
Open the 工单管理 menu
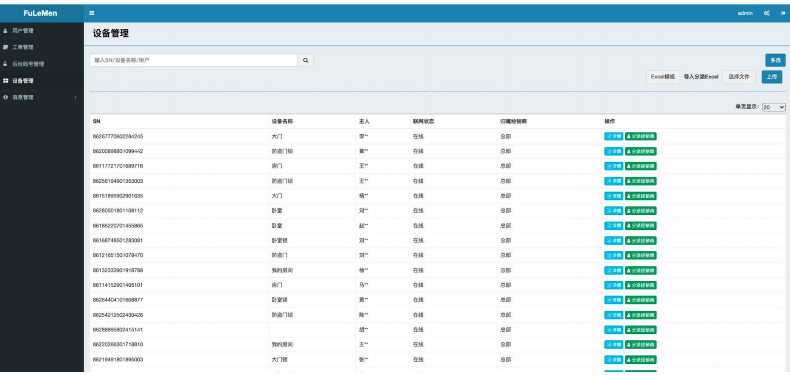(42, 47)
